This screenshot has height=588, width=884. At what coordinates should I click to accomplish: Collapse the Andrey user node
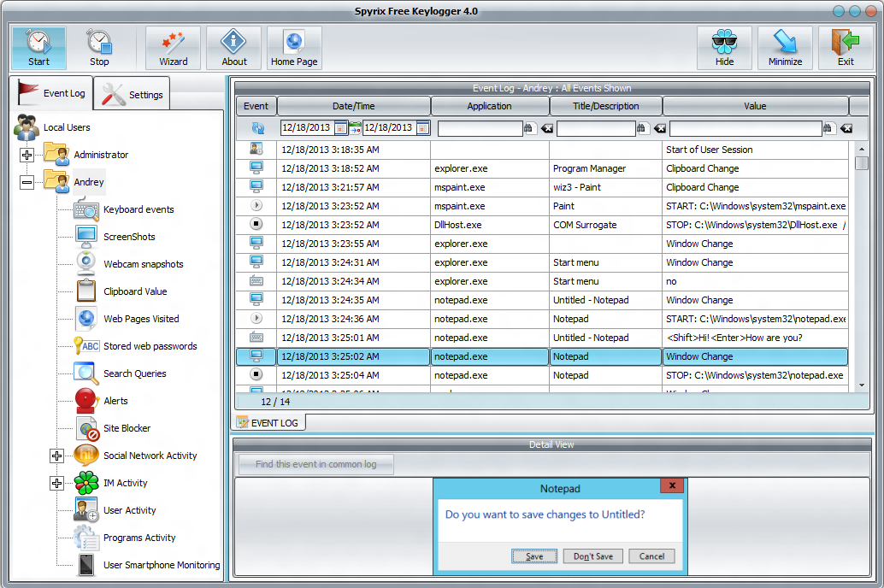pos(27,182)
